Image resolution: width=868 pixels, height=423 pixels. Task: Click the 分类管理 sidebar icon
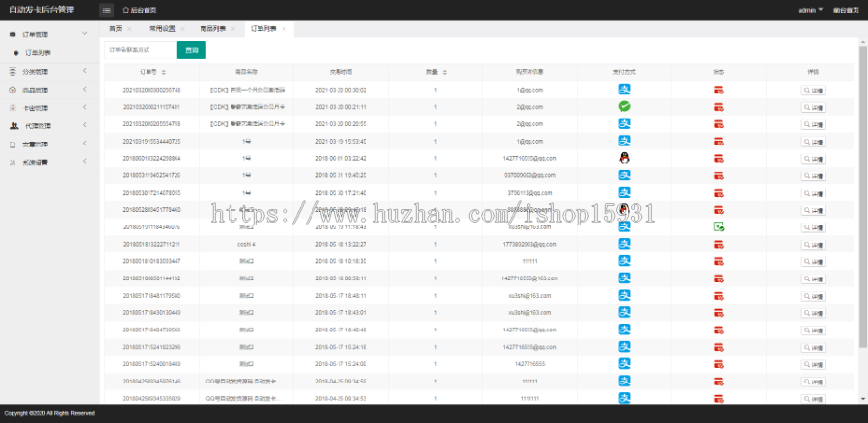point(13,72)
